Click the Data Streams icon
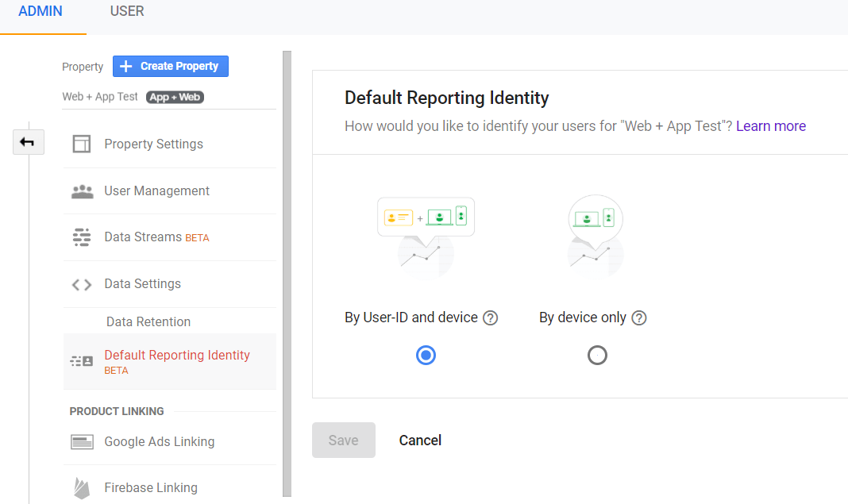Image resolution: width=848 pixels, height=504 pixels. 82,237
